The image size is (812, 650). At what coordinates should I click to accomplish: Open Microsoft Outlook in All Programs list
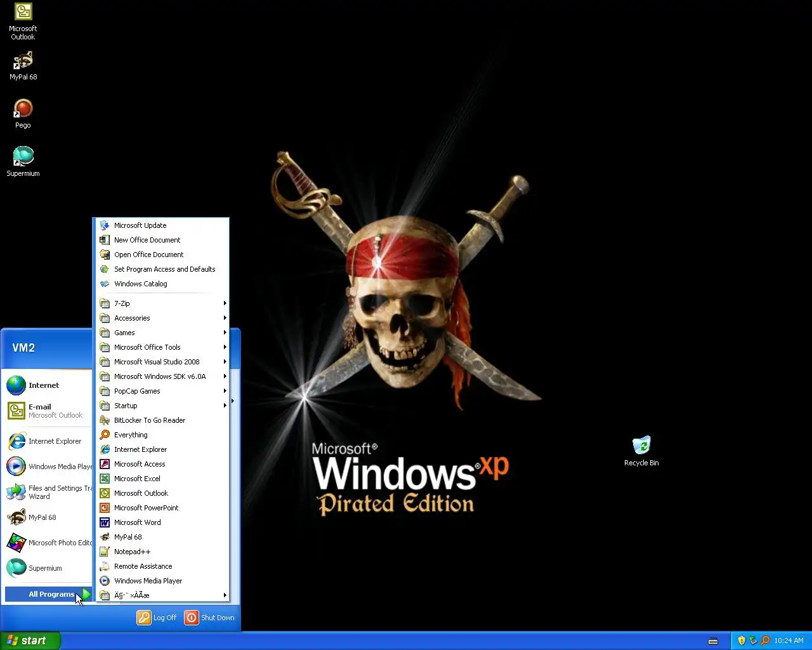pos(162,493)
